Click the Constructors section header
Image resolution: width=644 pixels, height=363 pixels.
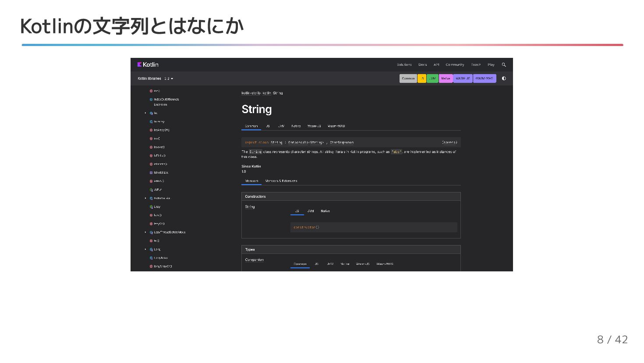(x=351, y=196)
